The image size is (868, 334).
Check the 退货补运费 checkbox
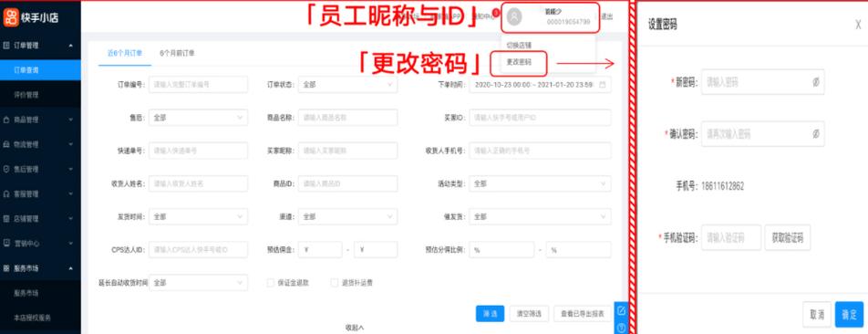click(334, 283)
